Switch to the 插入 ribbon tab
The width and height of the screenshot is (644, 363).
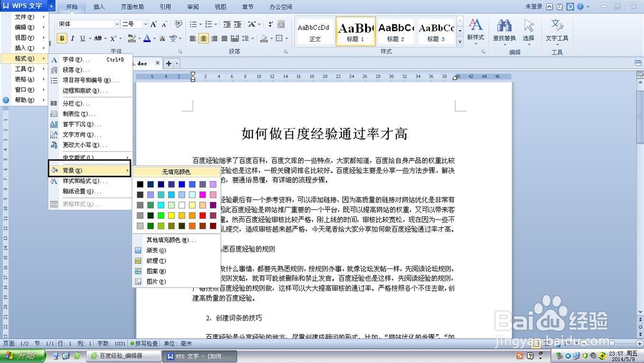tap(99, 6)
